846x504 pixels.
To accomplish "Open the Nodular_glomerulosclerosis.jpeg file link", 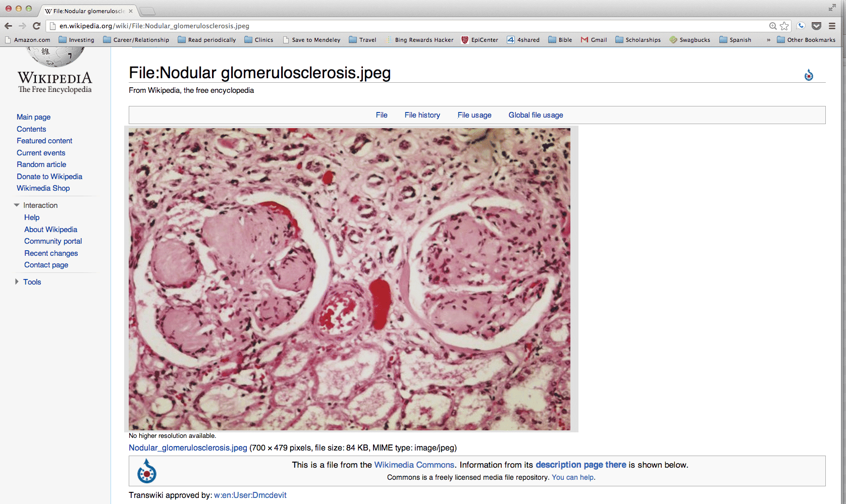I will pos(188,448).
